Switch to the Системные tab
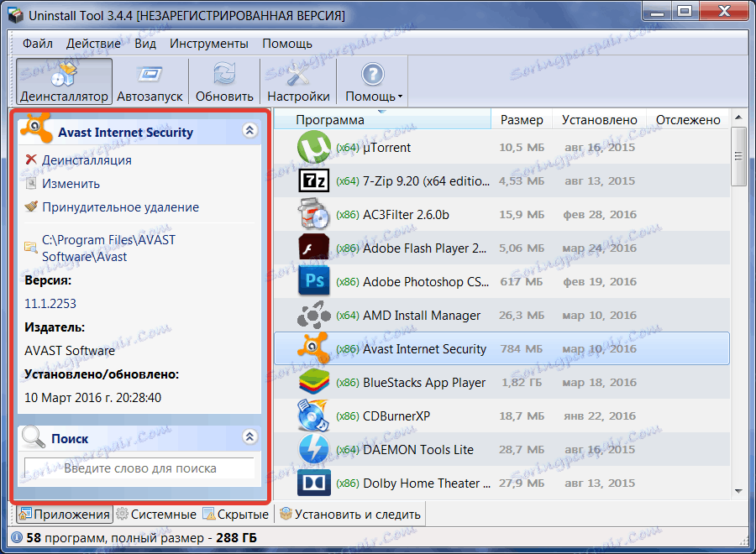756x554 pixels. [x=157, y=514]
